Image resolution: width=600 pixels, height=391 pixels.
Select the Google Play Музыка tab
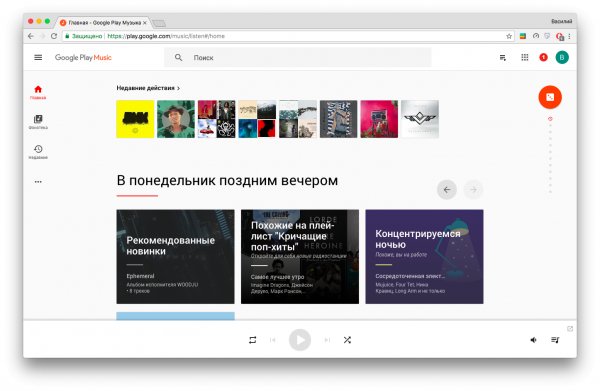(103, 23)
